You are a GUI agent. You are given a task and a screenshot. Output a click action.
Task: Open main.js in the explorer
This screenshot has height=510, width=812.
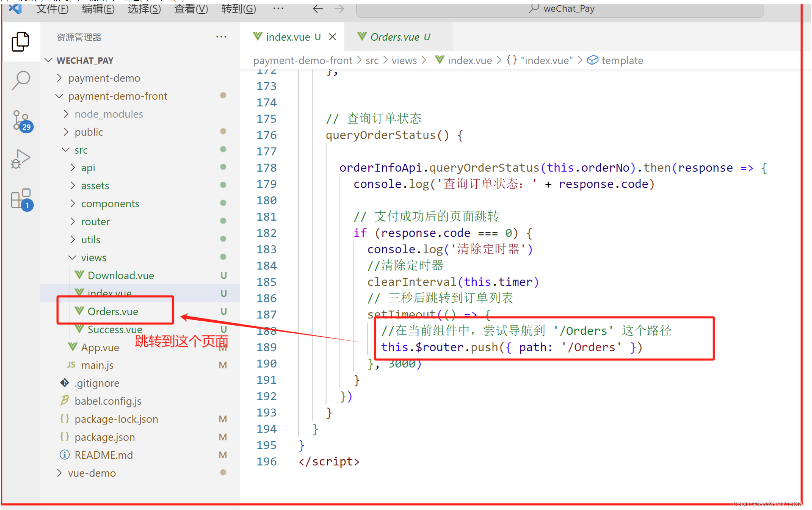tap(140, 365)
